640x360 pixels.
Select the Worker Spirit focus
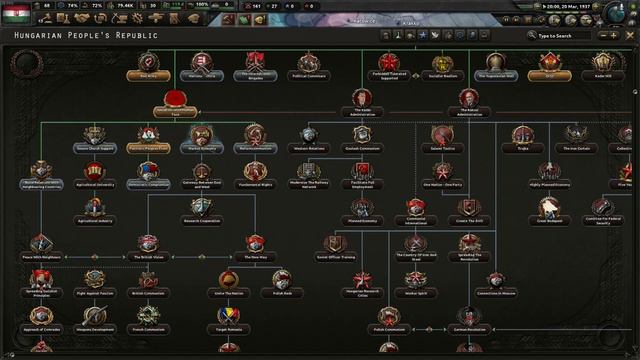pos(416,284)
